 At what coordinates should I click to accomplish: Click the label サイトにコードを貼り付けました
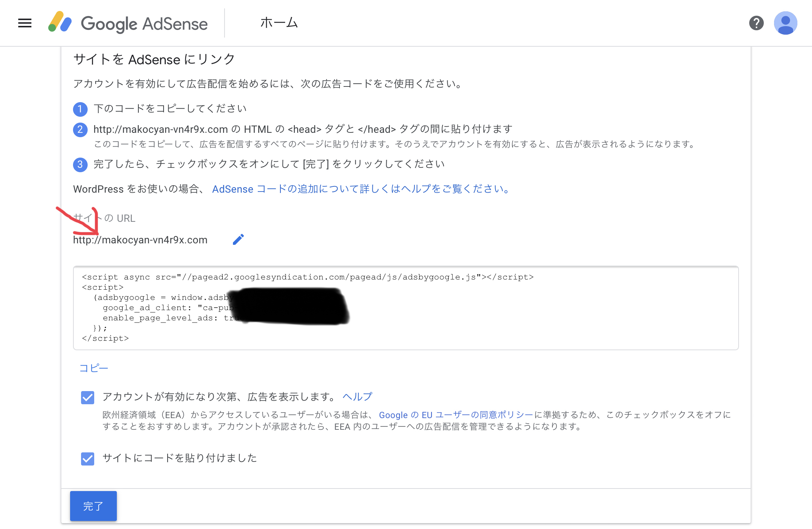[x=180, y=458]
